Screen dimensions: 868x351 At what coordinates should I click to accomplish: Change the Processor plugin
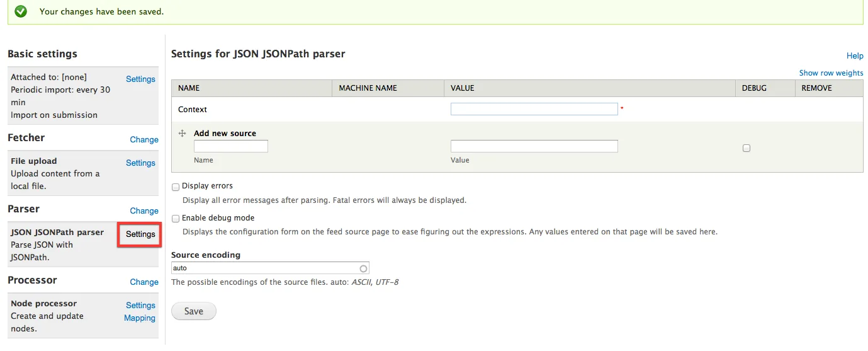point(144,282)
